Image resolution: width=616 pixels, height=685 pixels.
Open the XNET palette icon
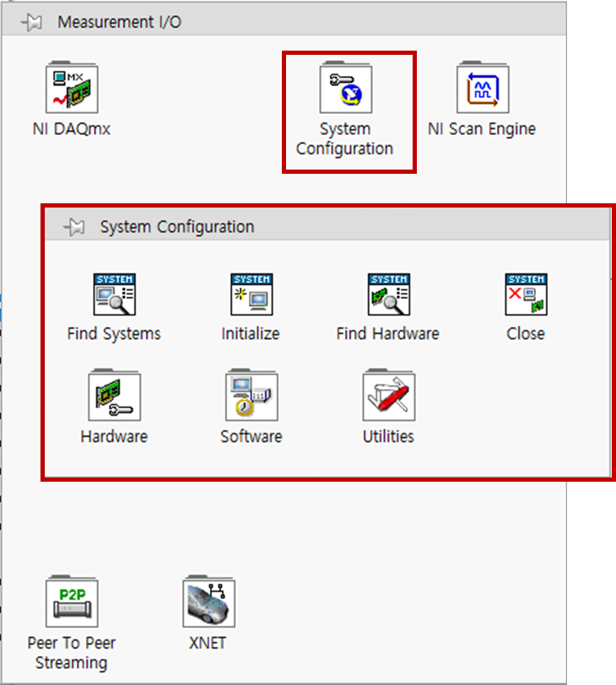click(208, 601)
